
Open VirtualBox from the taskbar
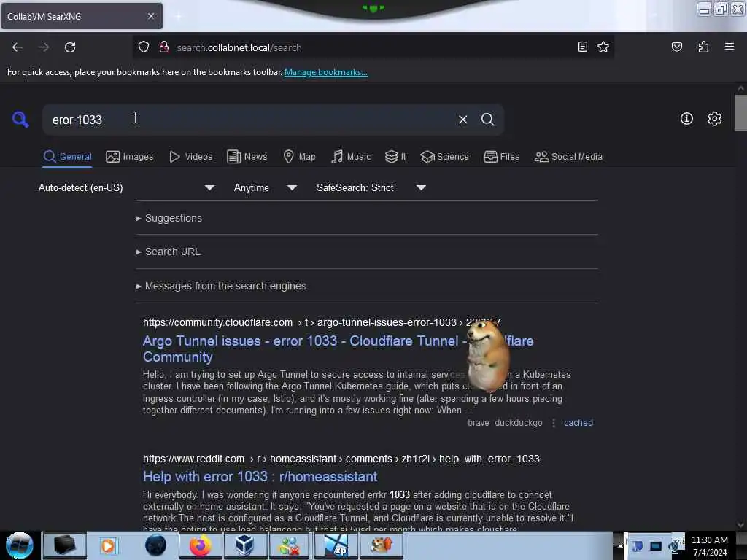pyautogui.click(x=244, y=545)
